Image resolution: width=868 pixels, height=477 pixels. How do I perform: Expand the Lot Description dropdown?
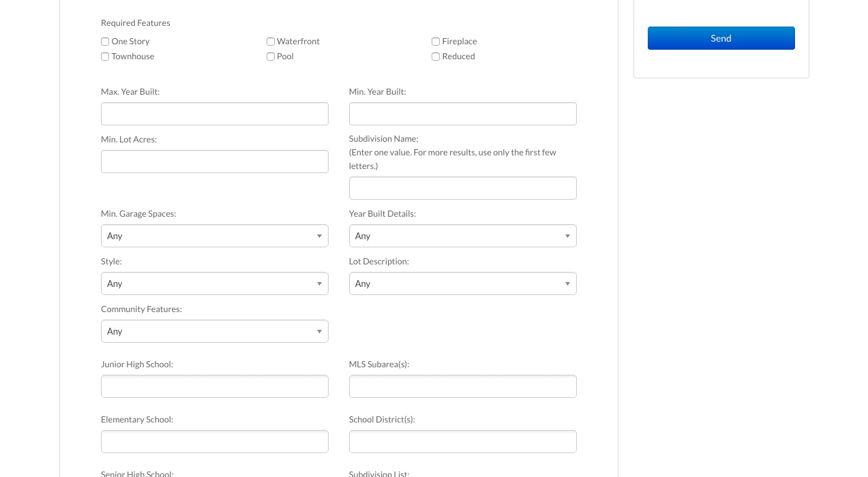462,283
